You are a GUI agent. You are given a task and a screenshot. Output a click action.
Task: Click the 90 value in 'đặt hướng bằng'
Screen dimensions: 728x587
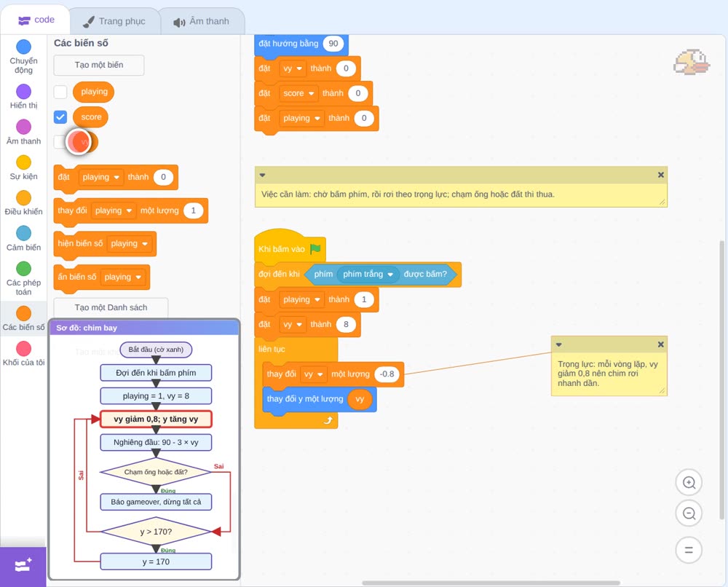333,44
